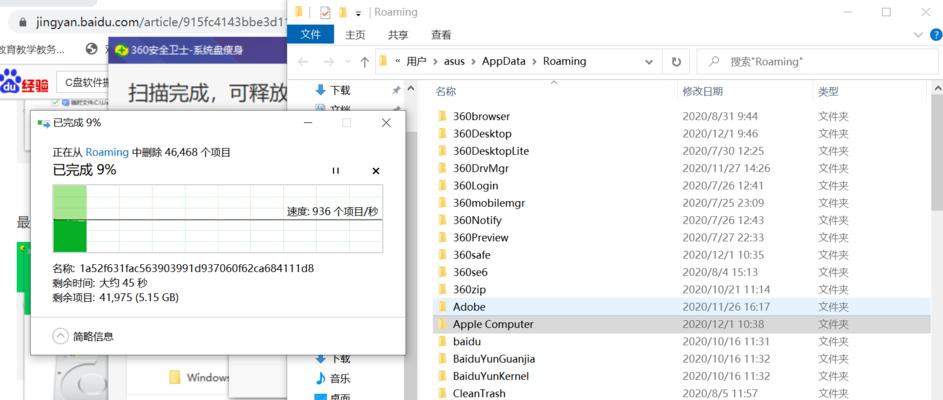The height and width of the screenshot is (400, 943).
Task: Go forward in Explorer navigation
Action: [328, 61]
